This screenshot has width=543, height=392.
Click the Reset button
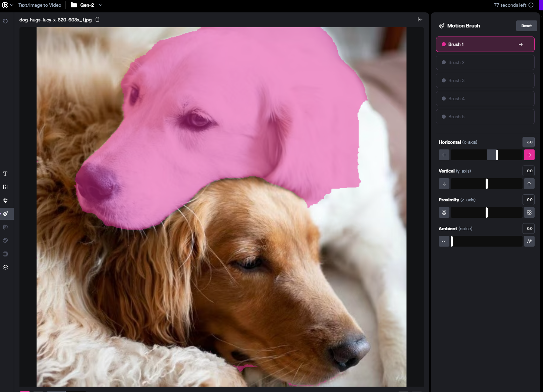click(526, 26)
